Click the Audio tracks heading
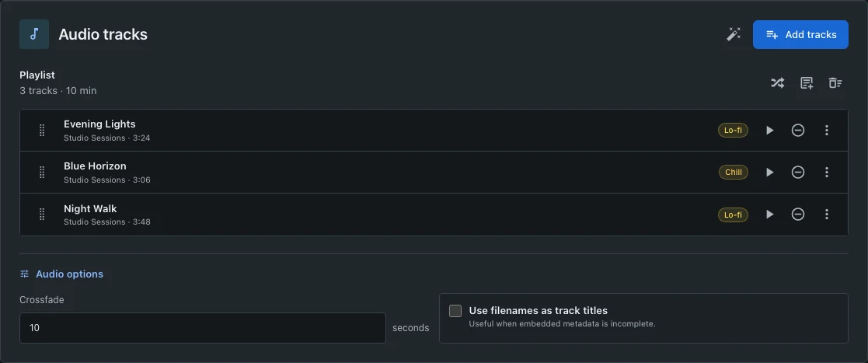Viewport: 868px width, 363px height. pyautogui.click(x=103, y=34)
